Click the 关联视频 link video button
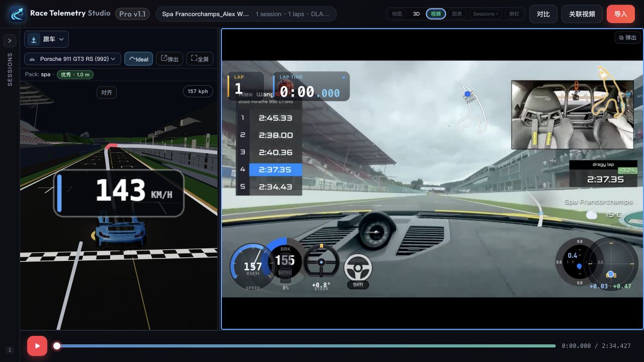Image resolution: width=644 pixels, height=362 pixels. [x=582, y=14]
